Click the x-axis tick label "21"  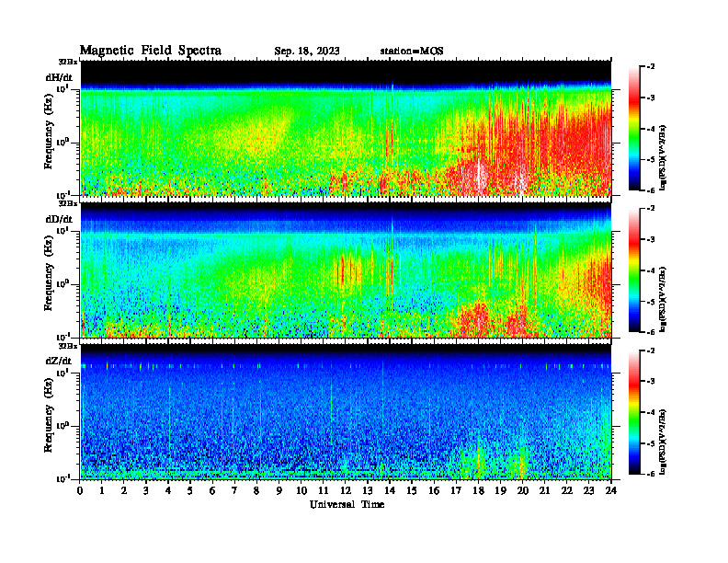point(544,490)
